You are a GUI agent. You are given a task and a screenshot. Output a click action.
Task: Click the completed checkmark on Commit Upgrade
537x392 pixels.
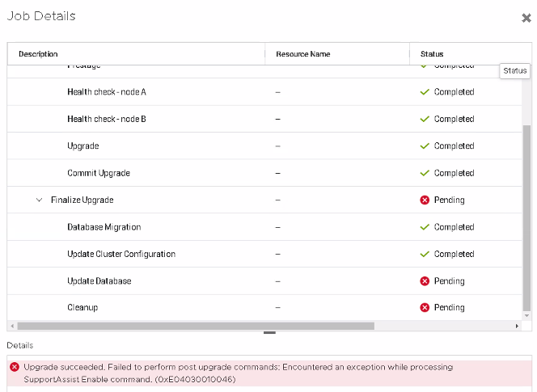(x=425, y=173)
